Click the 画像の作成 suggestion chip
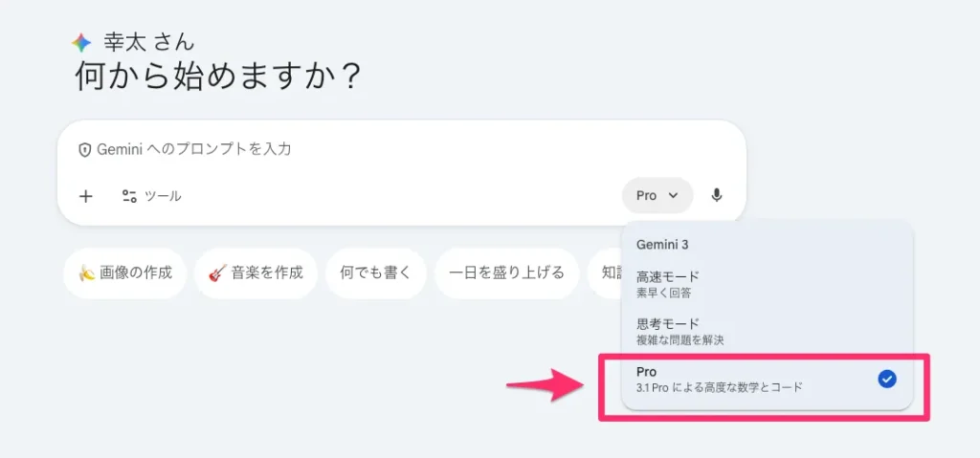Viewport: 980px width, 458px height. click(x=125, y=273)
